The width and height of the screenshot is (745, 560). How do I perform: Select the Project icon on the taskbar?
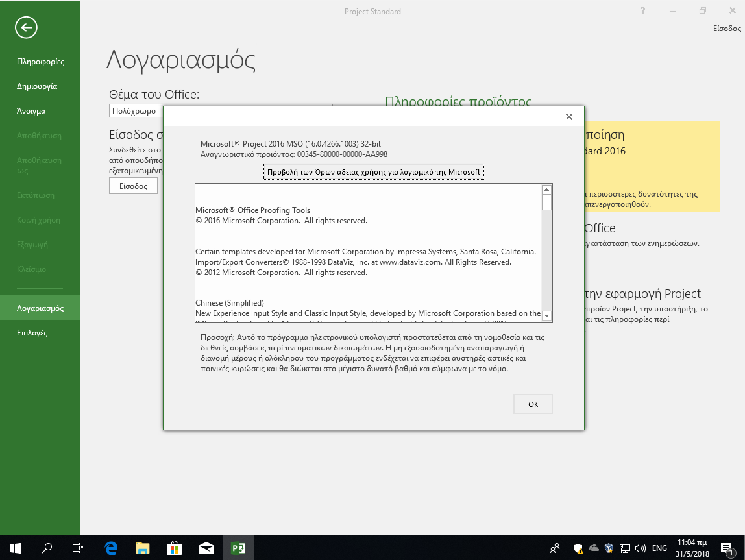[238, 548]
